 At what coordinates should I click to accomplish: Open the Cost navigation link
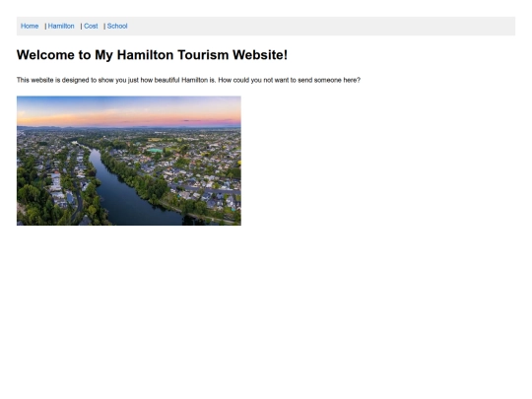pos(91,27)
